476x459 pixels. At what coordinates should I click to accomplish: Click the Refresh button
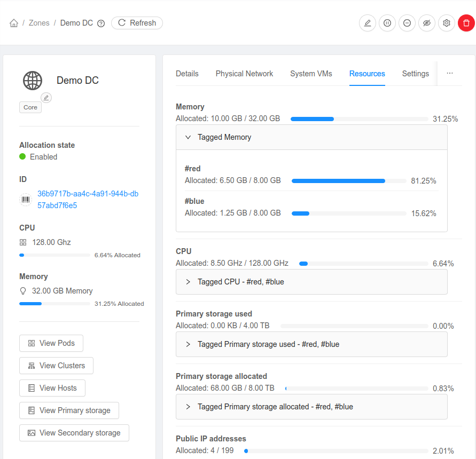(x=137, y=23)
